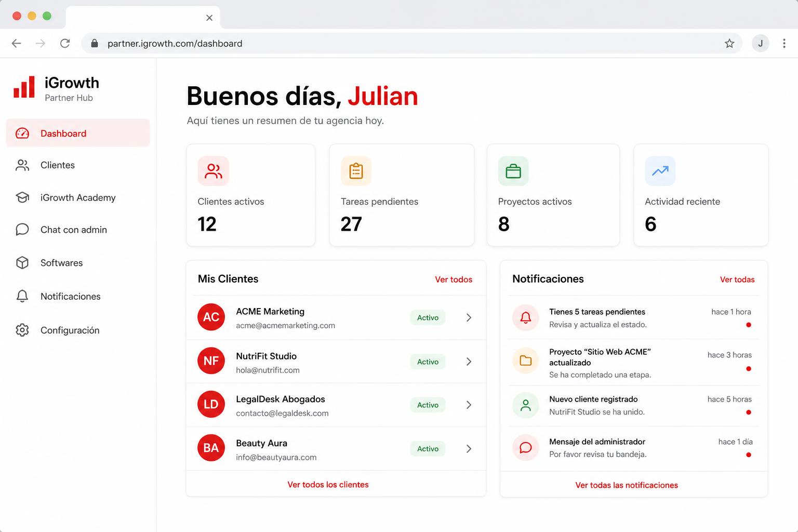Image resolution: width=798 pixels, height=532 pixels.
Task: Click Mensaje del administrador notification title
Action: 597,442
